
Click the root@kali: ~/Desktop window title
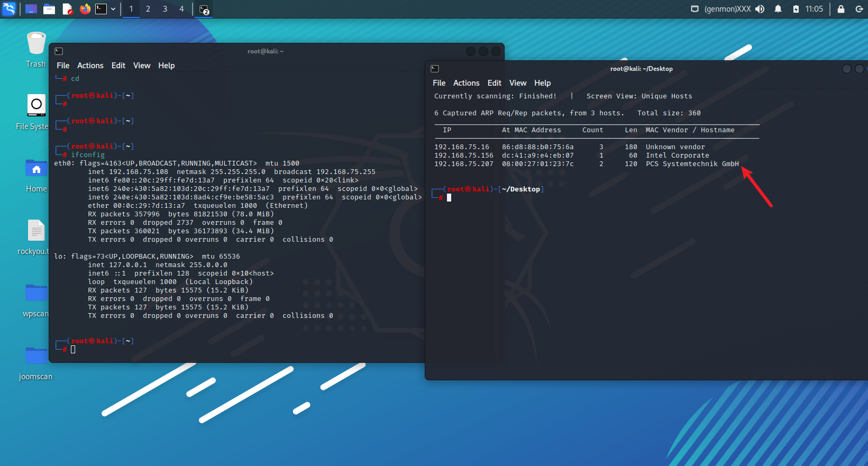coord(642,69)
